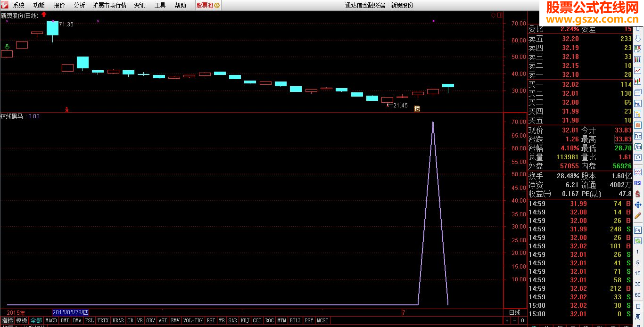Image resolution: width=644 pixels, height=327 pixels.
Task: Open the 分析 menu
Action: 80,5
